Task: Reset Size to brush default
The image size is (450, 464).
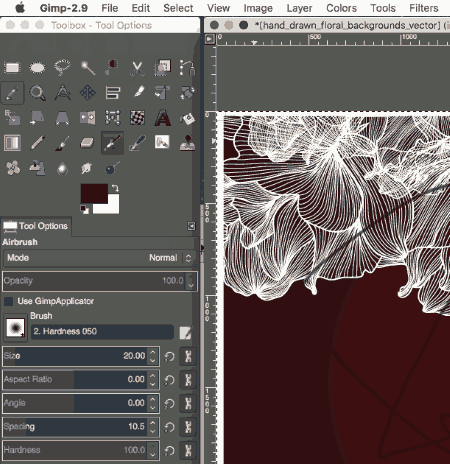Action: coord(169,356)
